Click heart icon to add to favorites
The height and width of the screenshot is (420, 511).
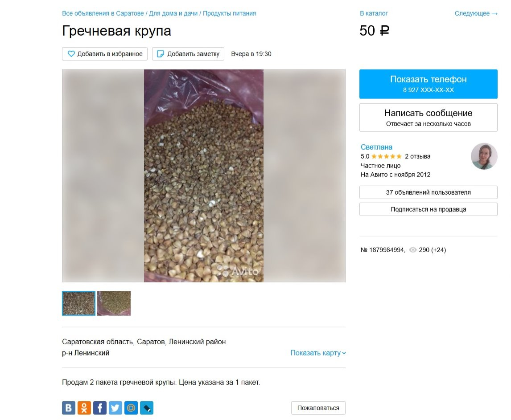pyautogui.click(x=71, y=54)
